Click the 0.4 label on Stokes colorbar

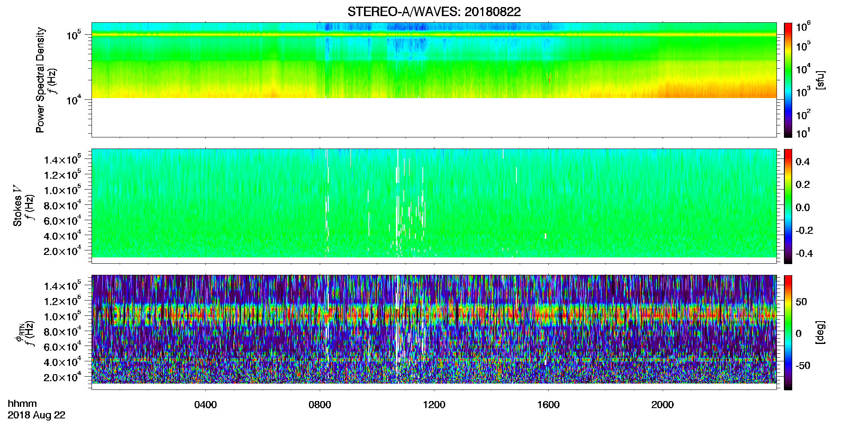803,162
